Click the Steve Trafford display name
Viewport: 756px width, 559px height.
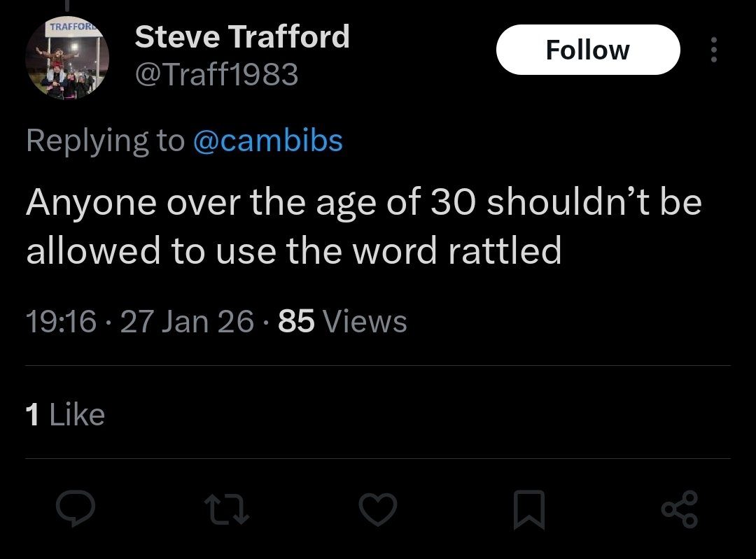[241, 36]
